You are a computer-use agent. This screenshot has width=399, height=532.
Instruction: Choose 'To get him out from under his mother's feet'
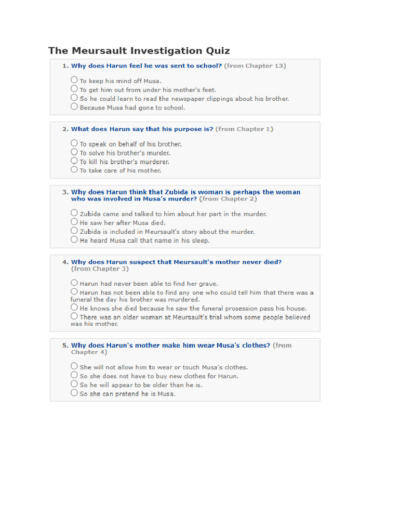[x=74, y=89]
